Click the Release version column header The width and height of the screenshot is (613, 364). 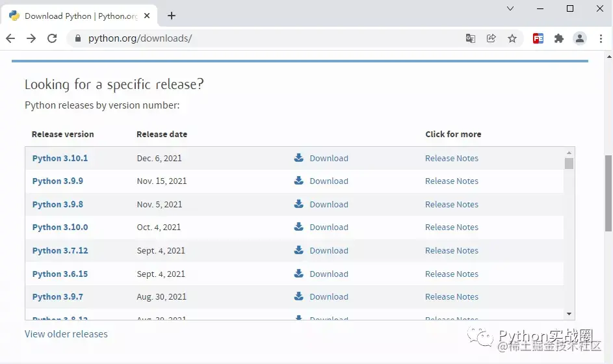pyautogui.click(x=63, y=134)
